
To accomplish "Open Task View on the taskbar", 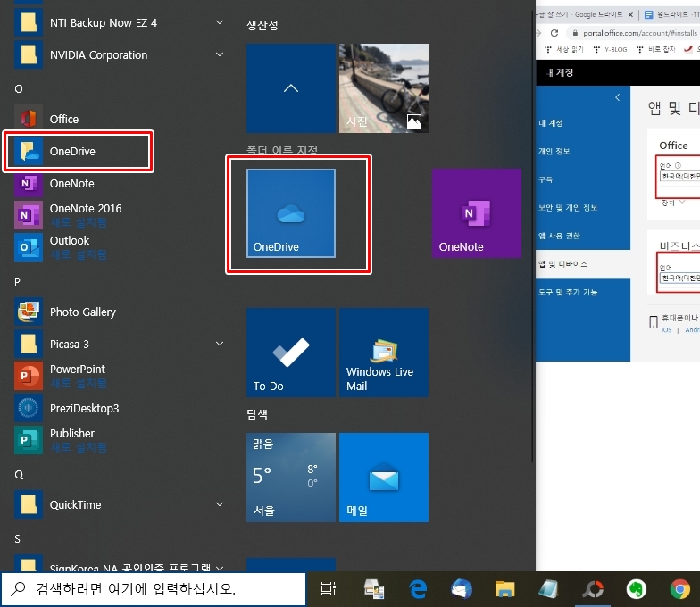I will pyautogui.click(x=329, y=589).
